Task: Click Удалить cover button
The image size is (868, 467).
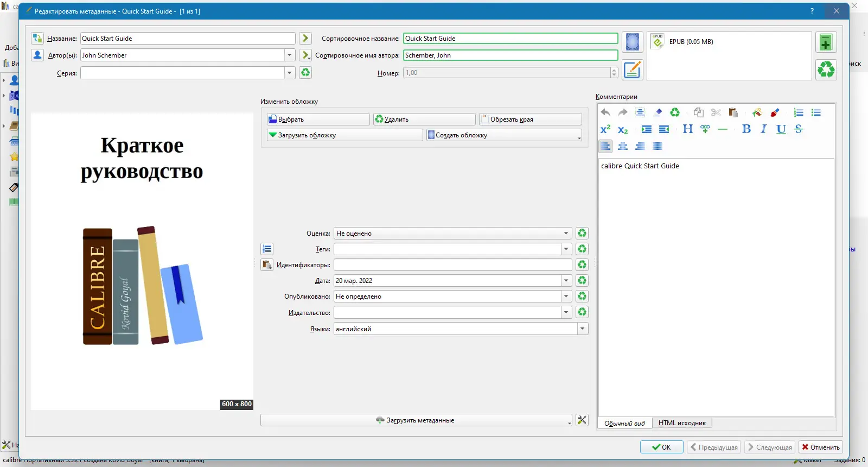Action: pyautogui.click(x=424, y=119)
